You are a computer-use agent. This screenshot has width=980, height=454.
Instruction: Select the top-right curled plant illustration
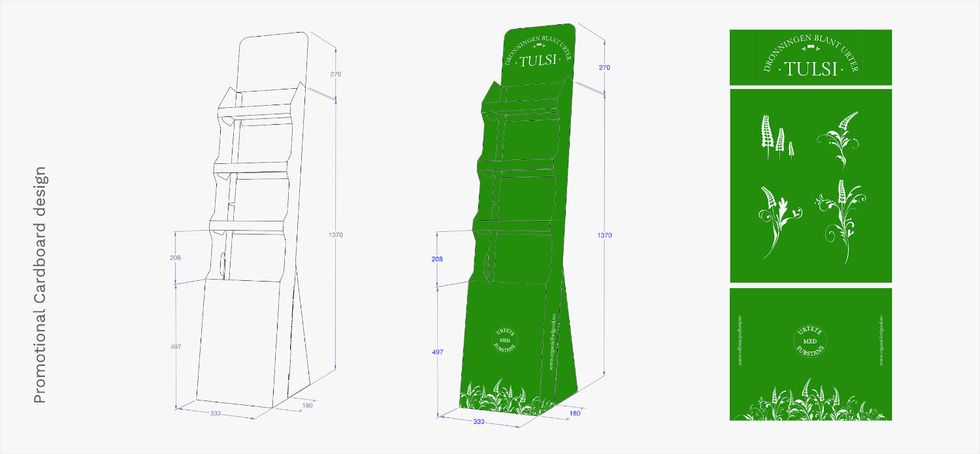pos(838,138)
